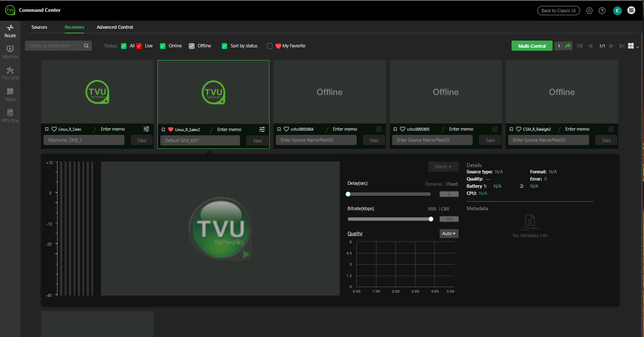The width and height of the screenshot is (644, 337).
Task: Click Take for CSM_R_Raleigh2
Action: coord(606,140)
